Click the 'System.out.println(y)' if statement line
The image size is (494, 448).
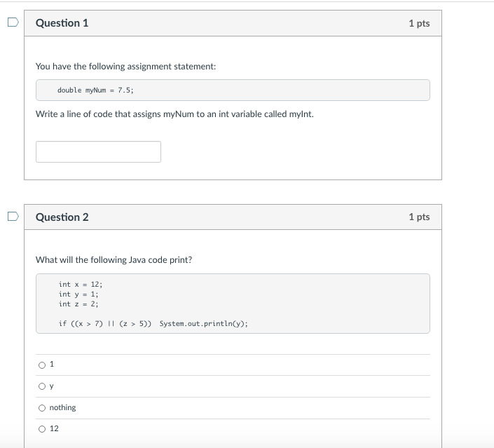tap(153, 324)
